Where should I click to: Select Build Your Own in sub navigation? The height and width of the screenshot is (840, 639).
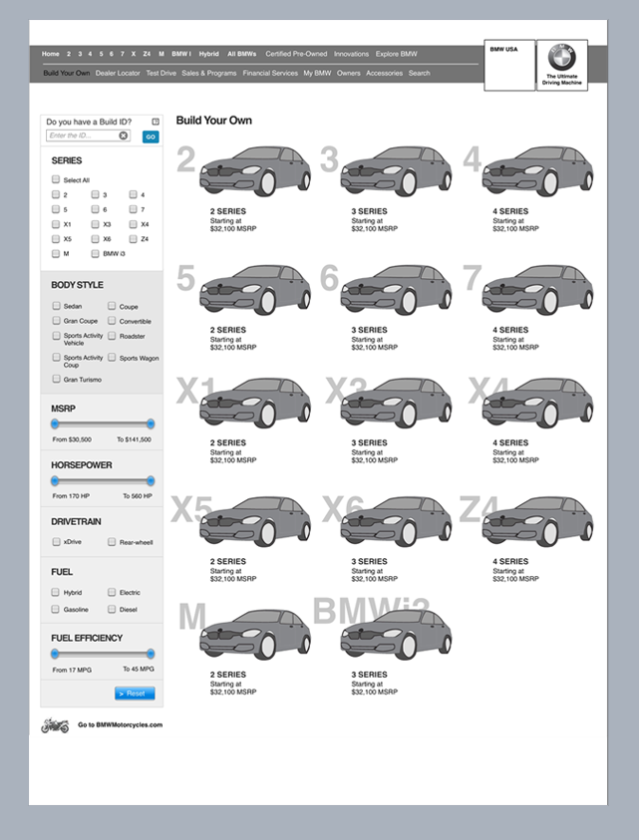(67, 73)
